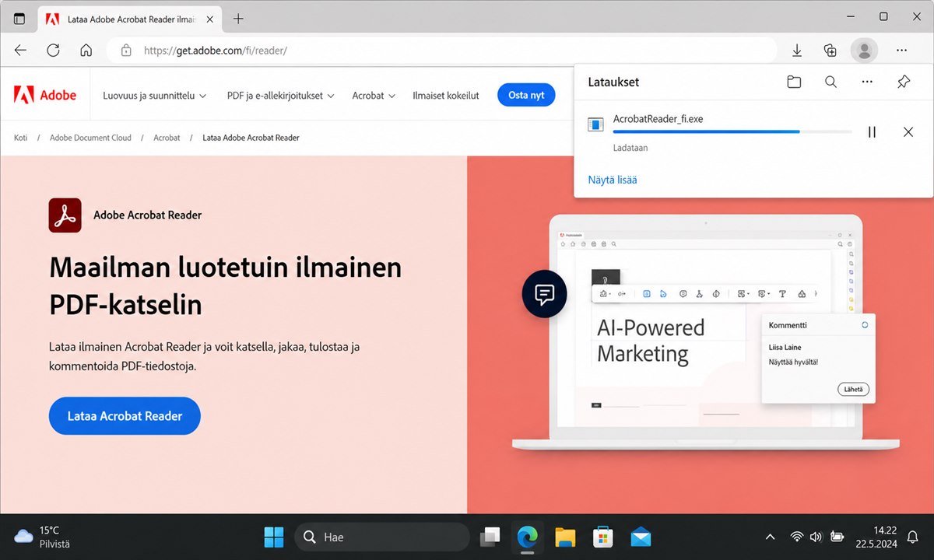Image resolution: width=934 pixels, height=560 pixels.
Task: Click the download progress bar
Action: pyautogui.click(x=732, y=132)
